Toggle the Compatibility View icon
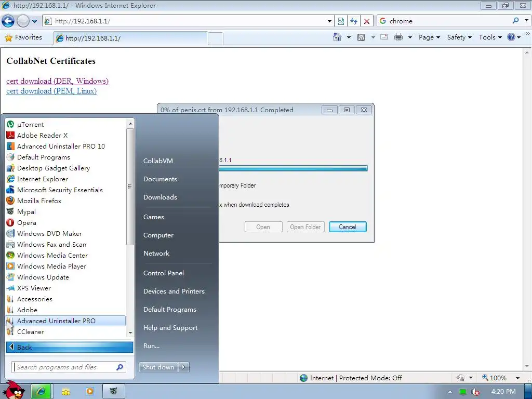The height and width of the screenshot is (399, 532). click(341, 21)
